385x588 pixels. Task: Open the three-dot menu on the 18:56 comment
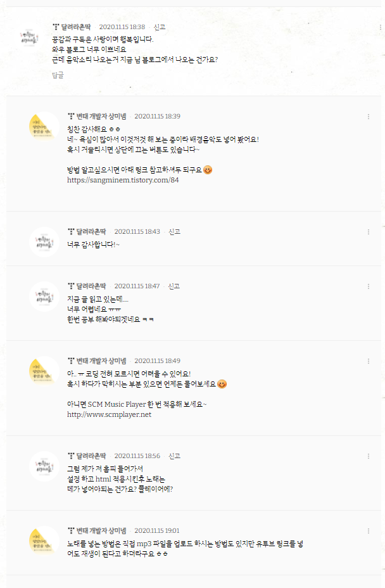click(369, 456)
